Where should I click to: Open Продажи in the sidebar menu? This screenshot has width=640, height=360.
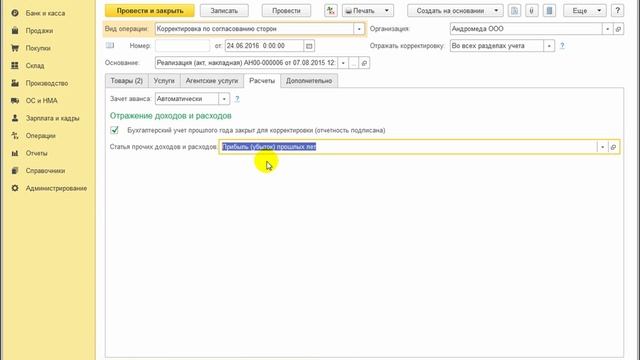coord(39,31)
